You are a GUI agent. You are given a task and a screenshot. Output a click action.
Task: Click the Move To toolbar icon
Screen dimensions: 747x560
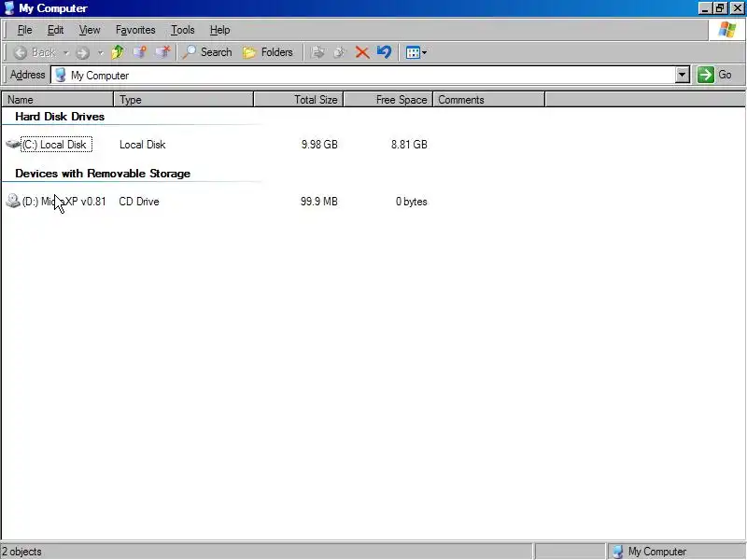pos(318,52)
